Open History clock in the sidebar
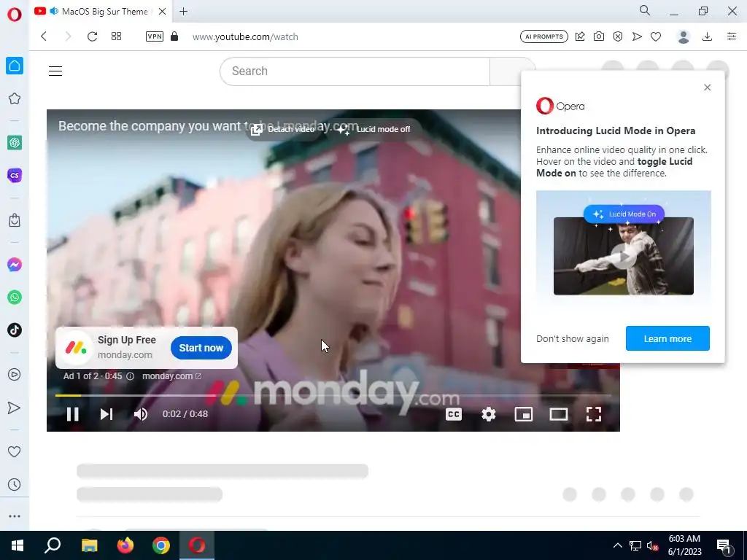 pyautogui.click(x=15, y=485)
